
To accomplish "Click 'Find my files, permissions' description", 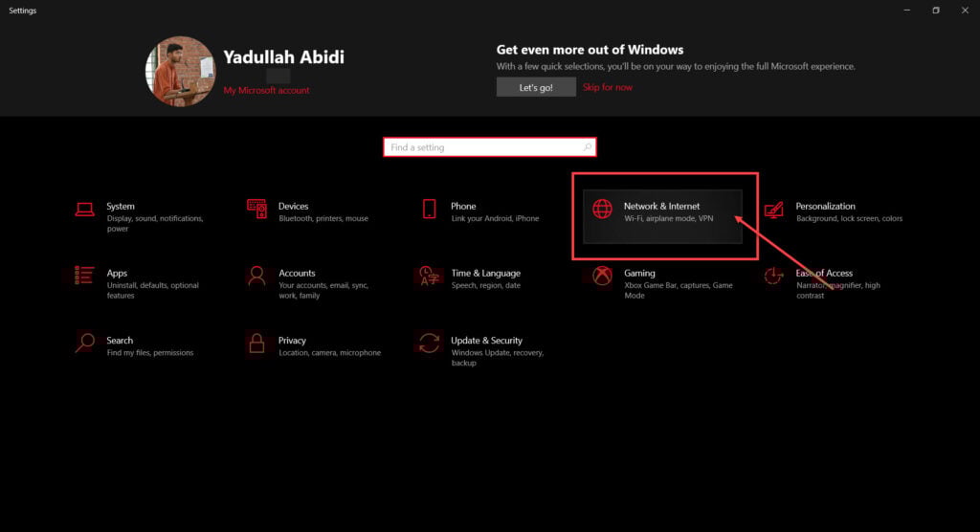I will click(x=150, y=352).
